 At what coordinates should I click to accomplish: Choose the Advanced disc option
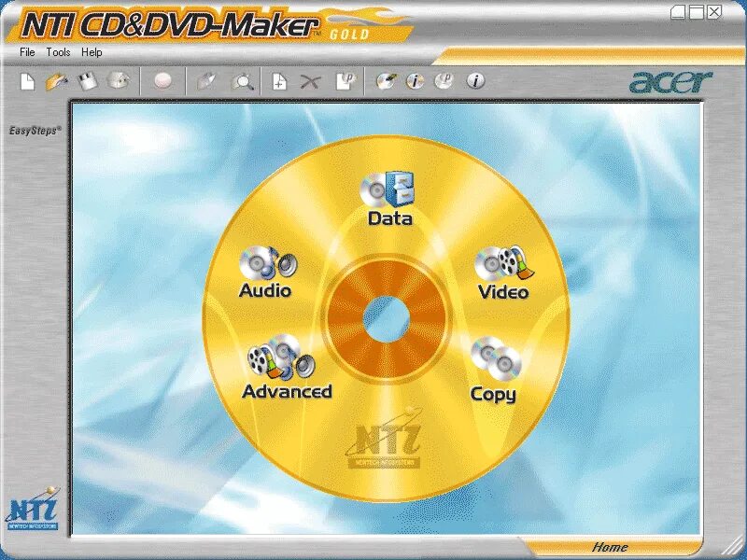click(x=287, y=367)
